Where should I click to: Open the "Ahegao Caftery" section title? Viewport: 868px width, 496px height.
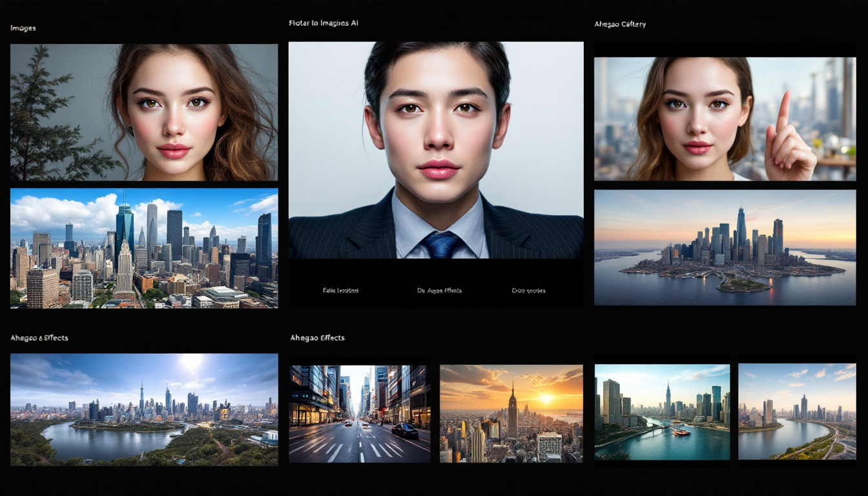point(620,25)
